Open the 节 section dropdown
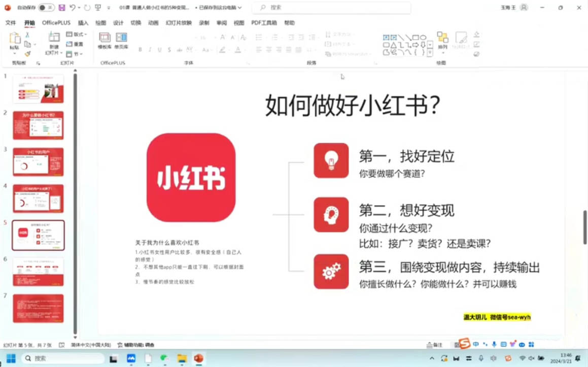The width and height of the screenshot is (588, 367). pyautogui.click(x=74, y=54)
